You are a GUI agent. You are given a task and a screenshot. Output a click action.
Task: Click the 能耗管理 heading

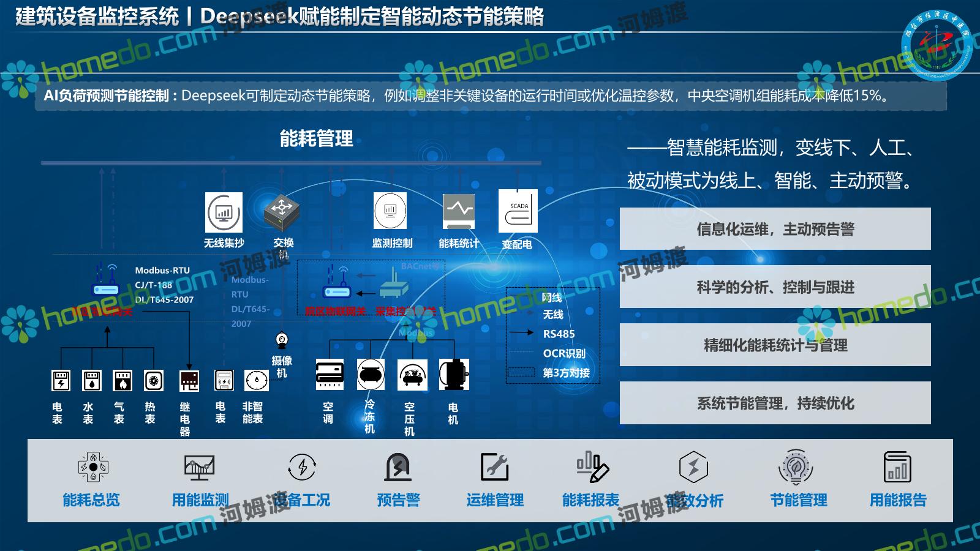pyautogui.click(x=316, y=138)
